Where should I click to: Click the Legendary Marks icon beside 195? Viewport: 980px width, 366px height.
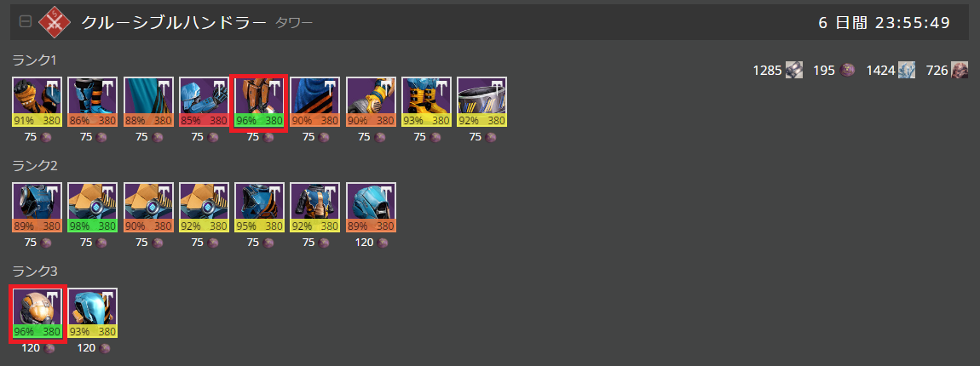tap(847, 70)
